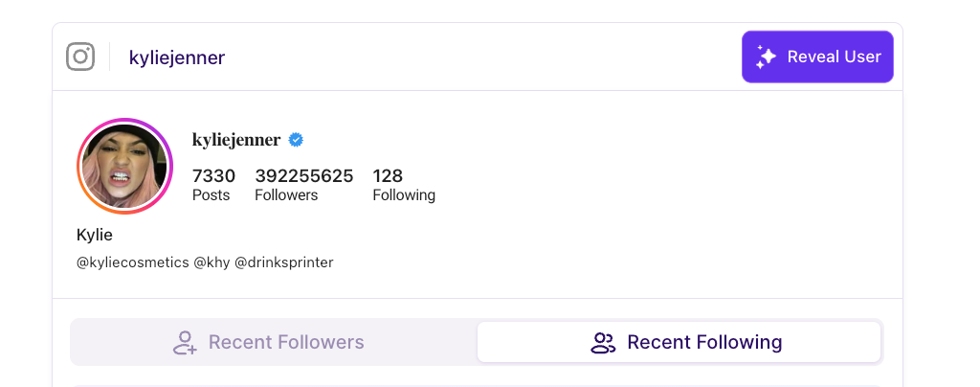The width and height of the screenshot is (980, 387).
Task: Click the sparkle icon in Reveal User
Action: (x=766, y=57)
